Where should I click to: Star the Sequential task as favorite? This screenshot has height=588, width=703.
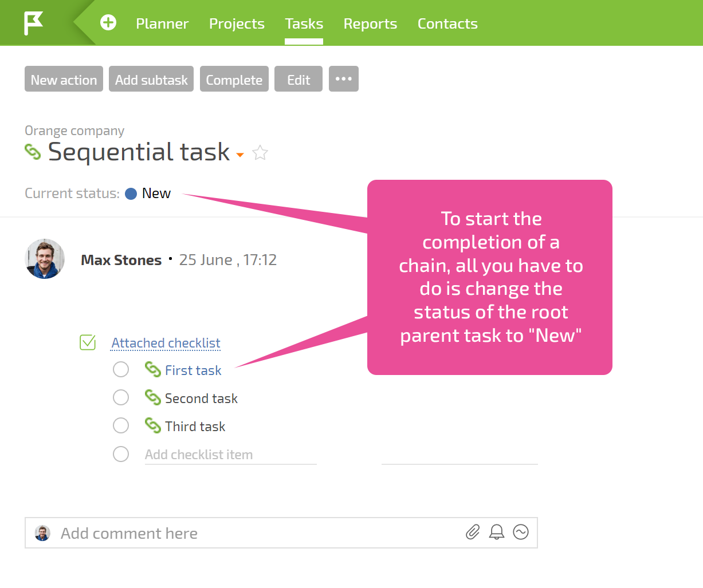pos(260,153)
